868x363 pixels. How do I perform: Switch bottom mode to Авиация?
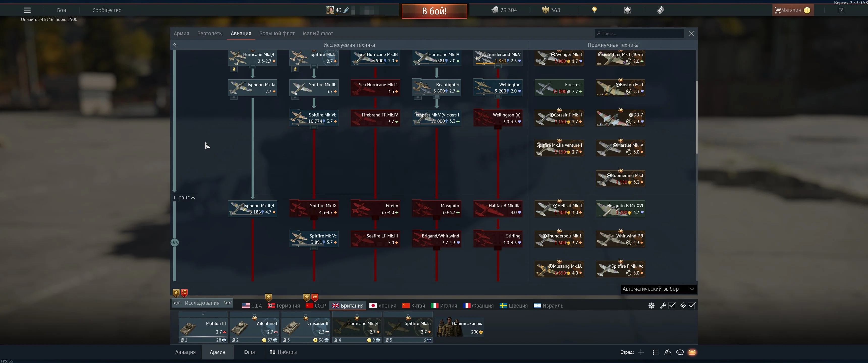coord(185,352)
